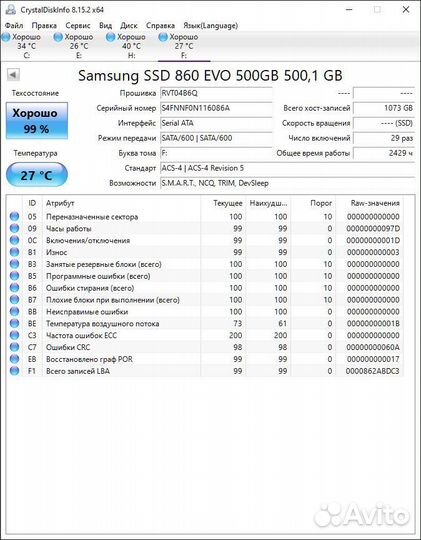Viewport: 421px width, 540px height.
Task: Click raw value 00000000097D
Action: (x=373, y=229)
